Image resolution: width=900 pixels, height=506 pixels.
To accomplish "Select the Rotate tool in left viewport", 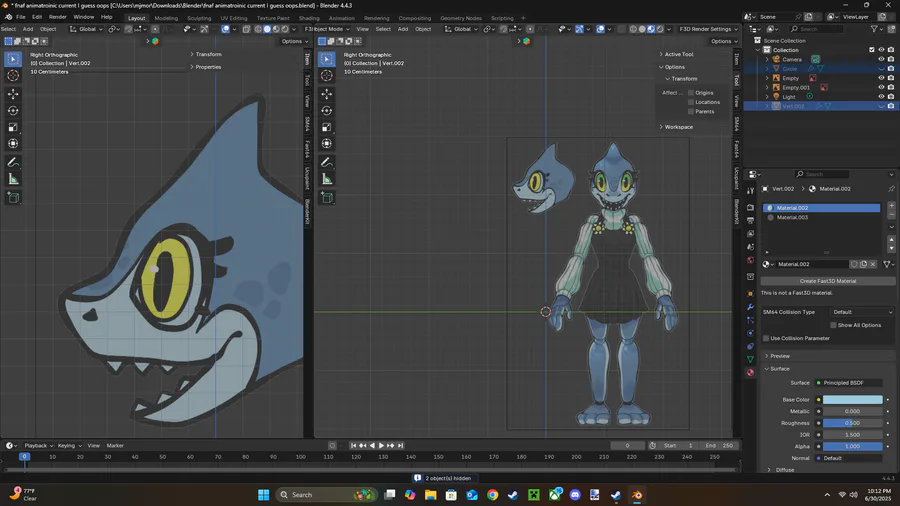I will point(13,111).
